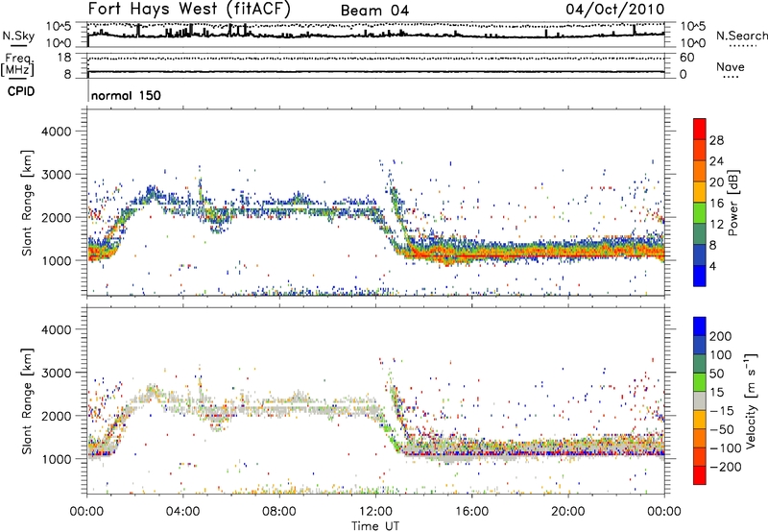Click the "Time UT" axis title

(375, 526)
